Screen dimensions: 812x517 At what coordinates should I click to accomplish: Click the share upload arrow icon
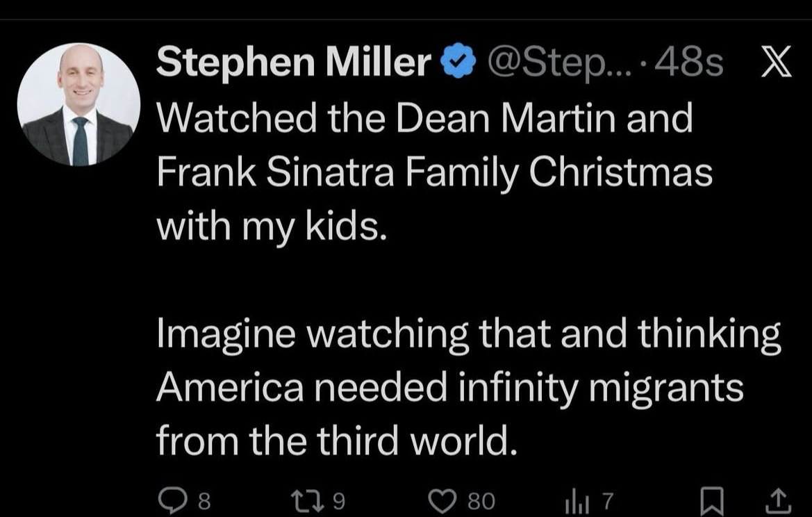pyautogui.click(x=779, y=500)
